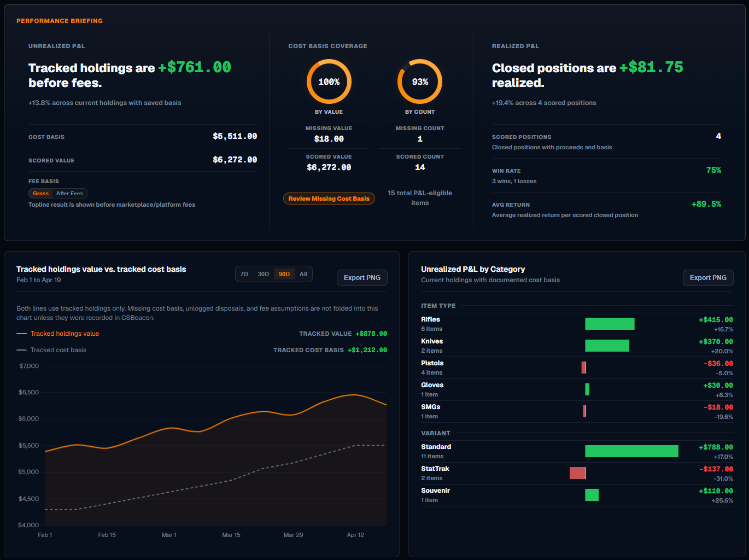Export Unrealized P&L by Category PNG
Viewport: 749px width, 560px height.
click(x=708, y=278)
